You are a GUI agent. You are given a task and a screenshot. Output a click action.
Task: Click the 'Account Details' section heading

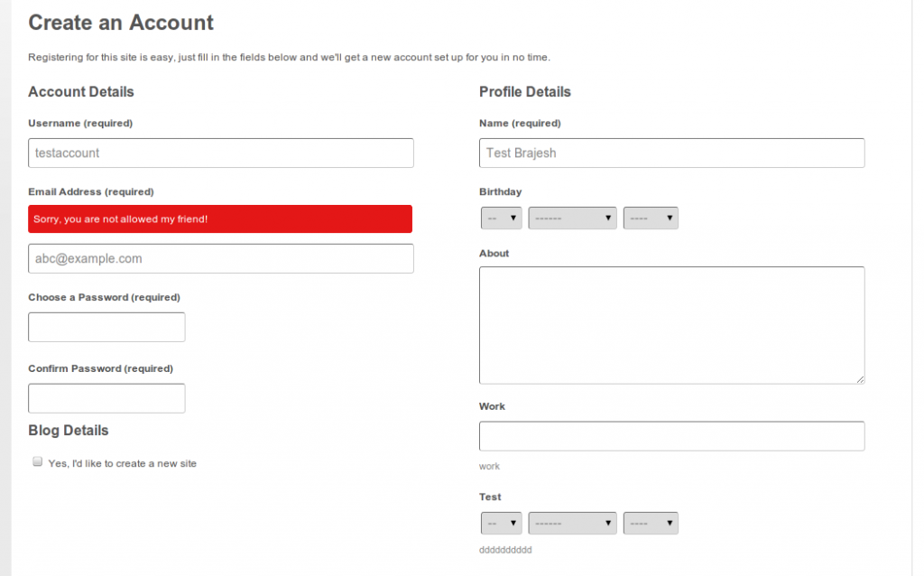pyautogui.click(x=80, y=91)
